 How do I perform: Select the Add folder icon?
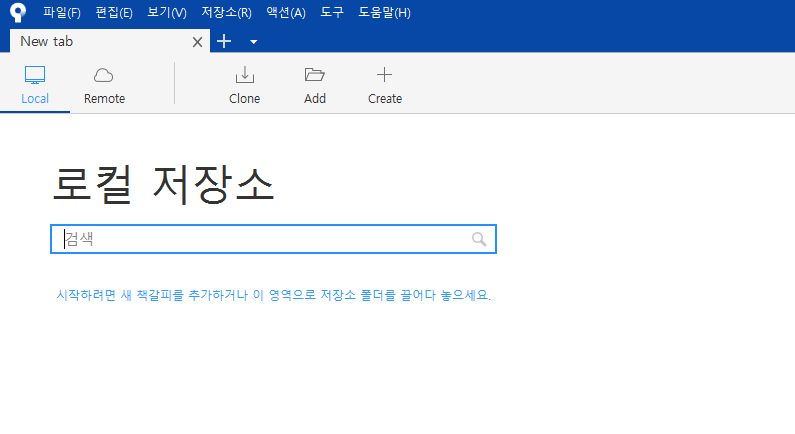[x=315, y=76]
